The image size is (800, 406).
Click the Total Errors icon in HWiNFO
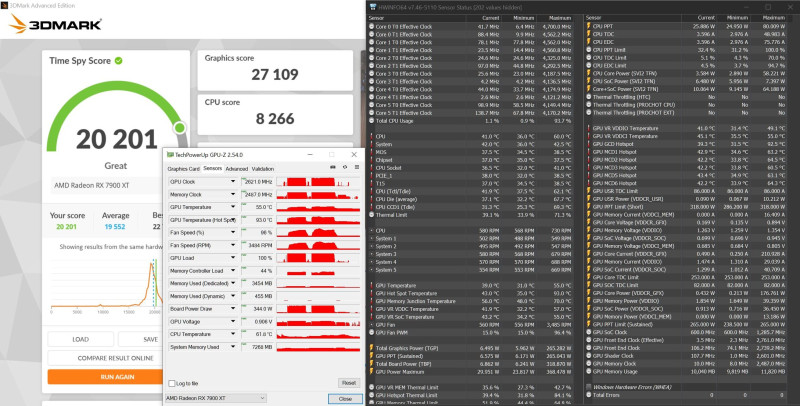coord(588,395)
